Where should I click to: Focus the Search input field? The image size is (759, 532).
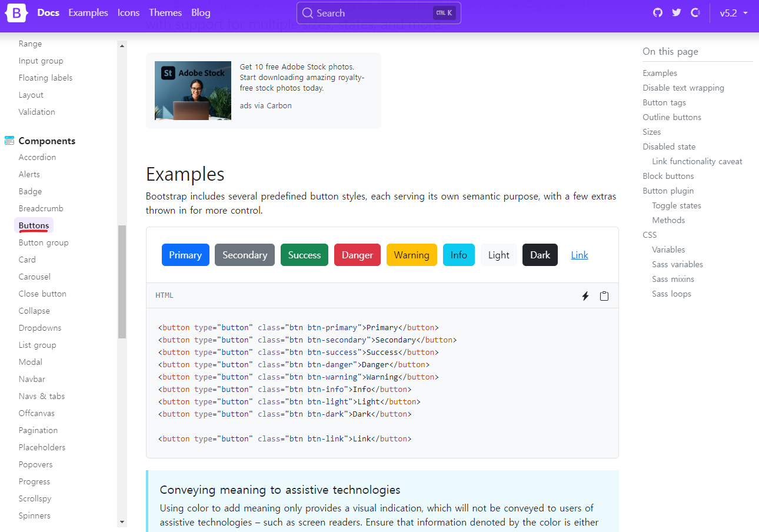[379, 13]
